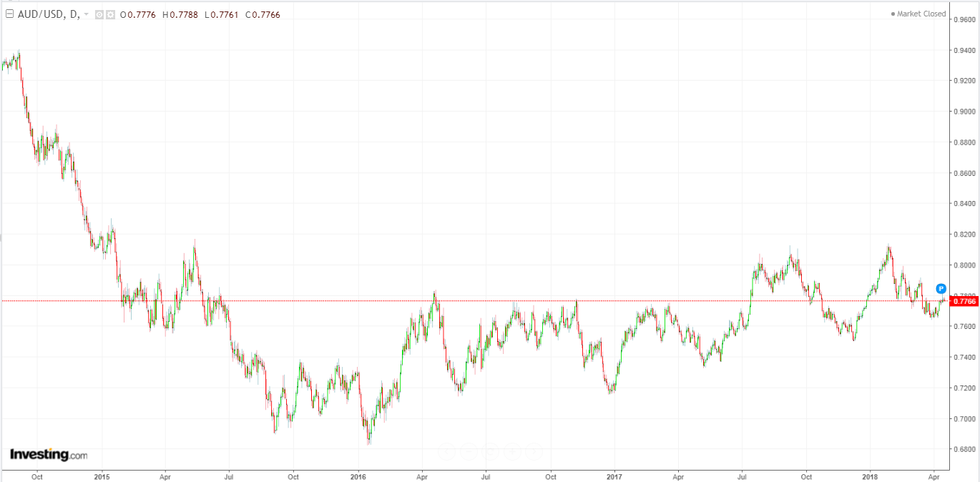Click the open value O0.7776
The image size is (980, 482).
click(x=138, y=14)
